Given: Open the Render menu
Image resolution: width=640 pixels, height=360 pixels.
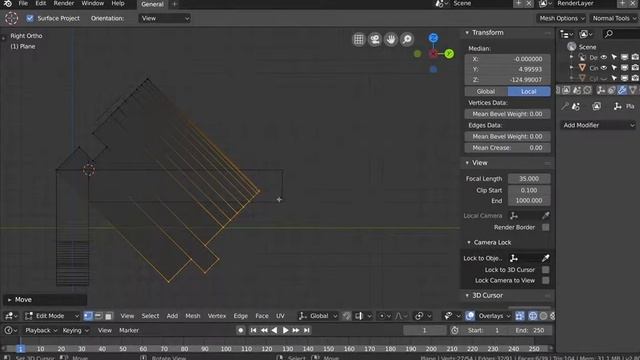Looking at the screenshot, I should click(64, 3).
